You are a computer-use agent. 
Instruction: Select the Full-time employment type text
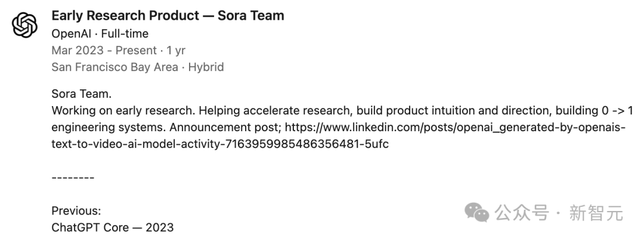(125, 33)
